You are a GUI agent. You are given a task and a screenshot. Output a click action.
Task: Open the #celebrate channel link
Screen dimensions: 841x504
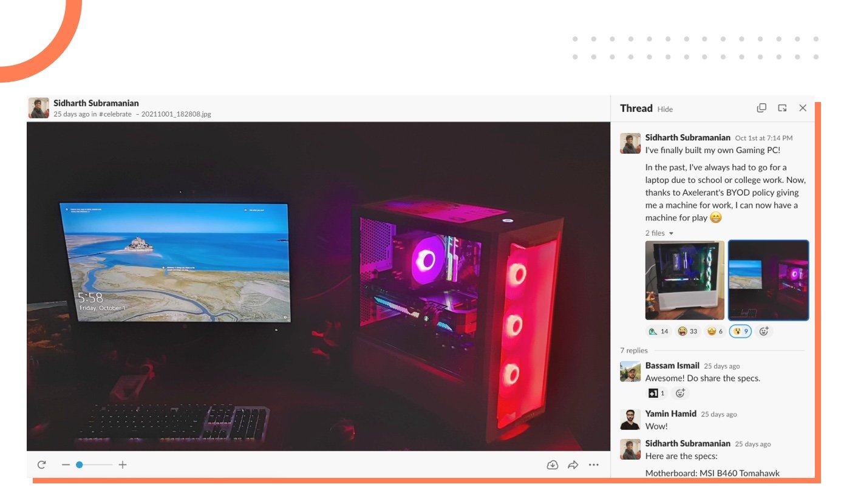tap(115, 114)
